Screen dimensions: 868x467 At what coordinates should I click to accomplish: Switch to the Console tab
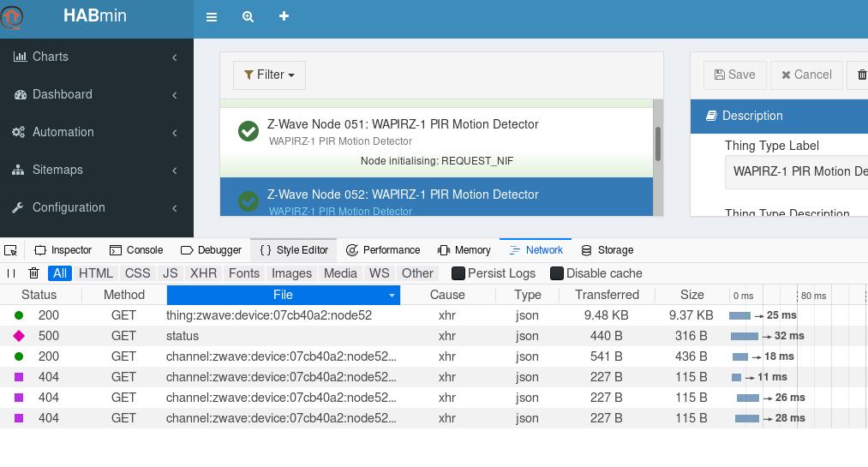click(x=136, y=250)
